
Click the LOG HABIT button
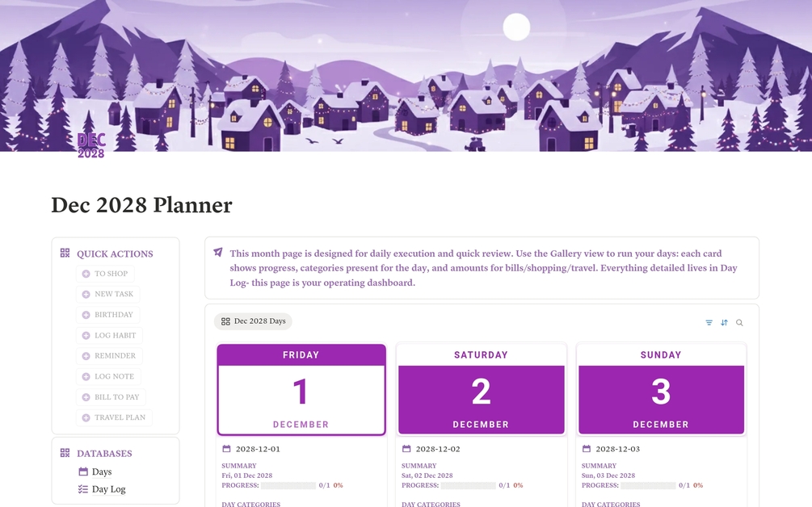[x=109, y=335]
